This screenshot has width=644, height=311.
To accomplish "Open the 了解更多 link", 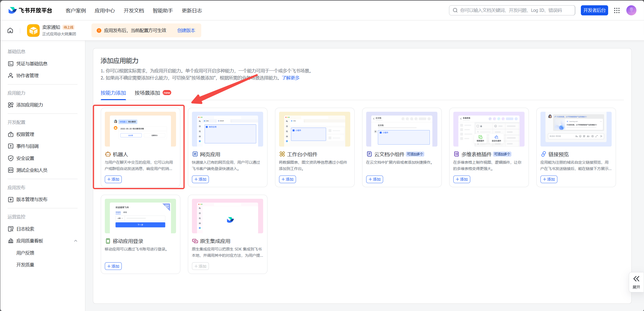I will 291,78.
